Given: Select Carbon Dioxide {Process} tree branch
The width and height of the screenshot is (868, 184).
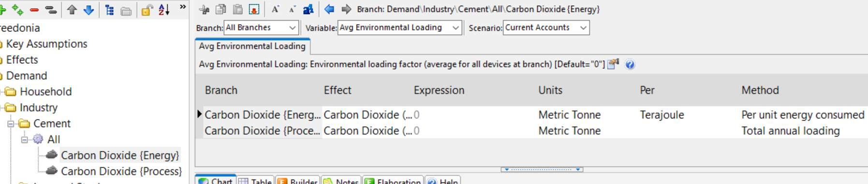Looking at the screenshot, I should [x=121, y=171].
